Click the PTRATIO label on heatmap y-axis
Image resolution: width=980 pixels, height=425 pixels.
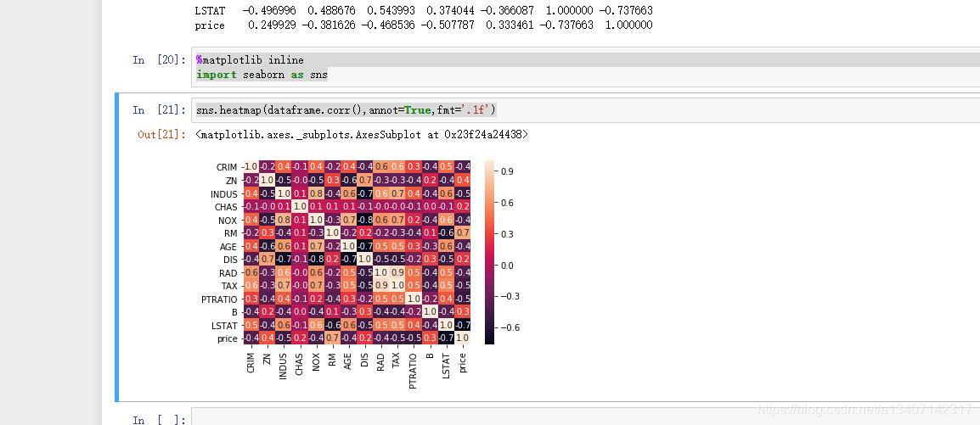pos(219,299)
